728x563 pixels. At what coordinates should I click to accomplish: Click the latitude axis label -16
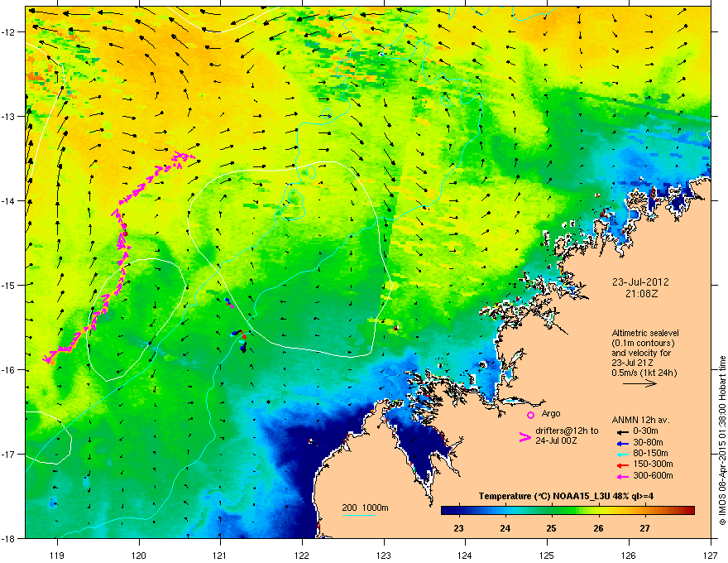[9, 370]
